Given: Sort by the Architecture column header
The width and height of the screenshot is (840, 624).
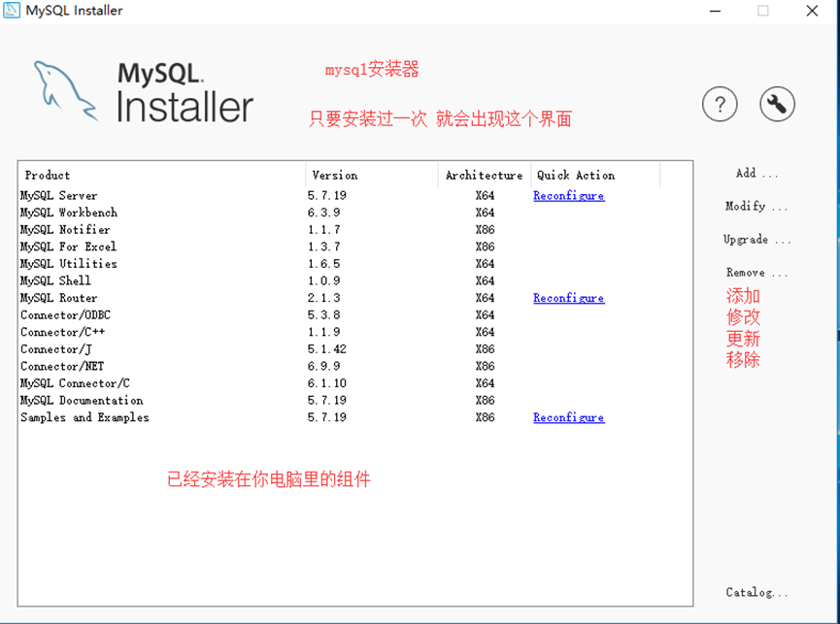Looking at the screenshot, I should [485, 176].
